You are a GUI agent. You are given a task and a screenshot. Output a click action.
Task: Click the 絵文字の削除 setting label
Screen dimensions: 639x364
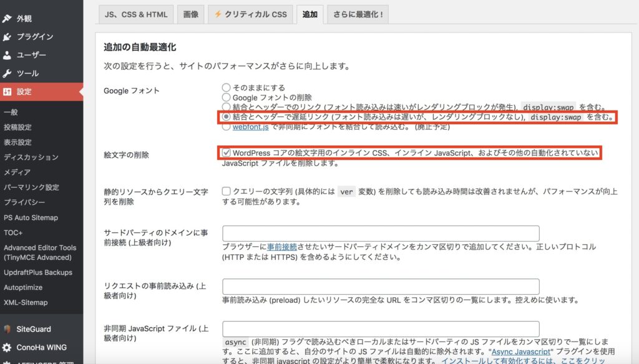click(126, 155)
